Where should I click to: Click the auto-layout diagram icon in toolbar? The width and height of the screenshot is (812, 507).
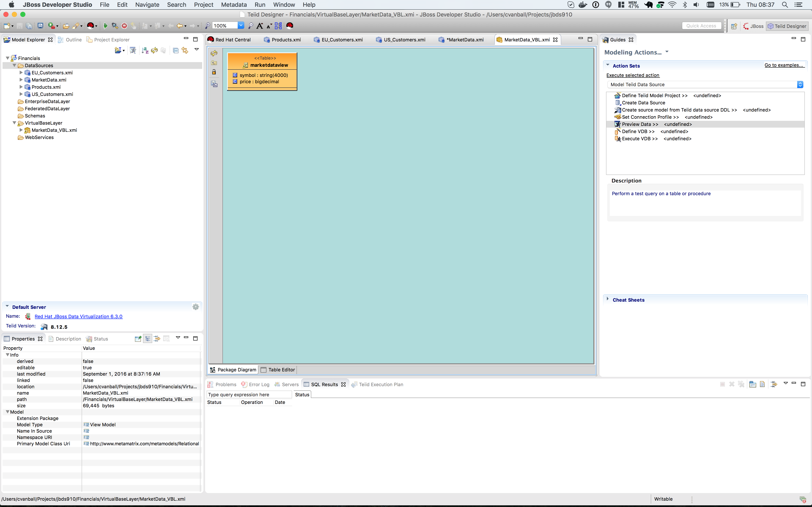coord(278,26)
